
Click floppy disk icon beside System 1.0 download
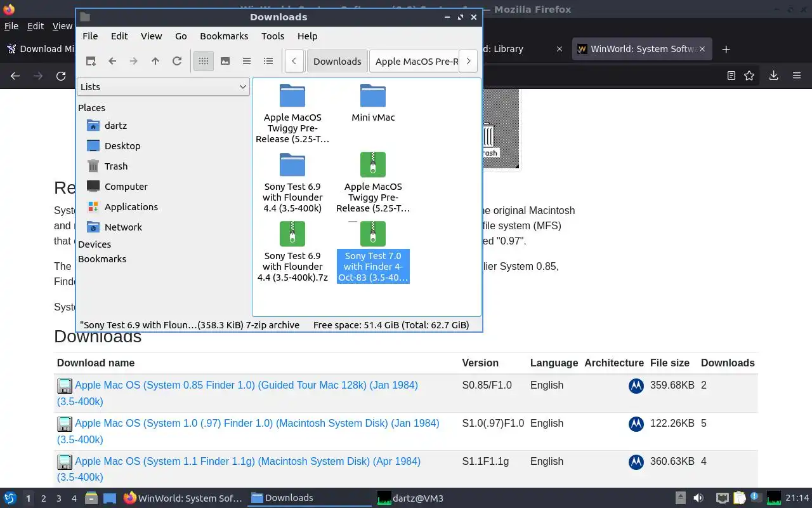(x=65, y=424)
